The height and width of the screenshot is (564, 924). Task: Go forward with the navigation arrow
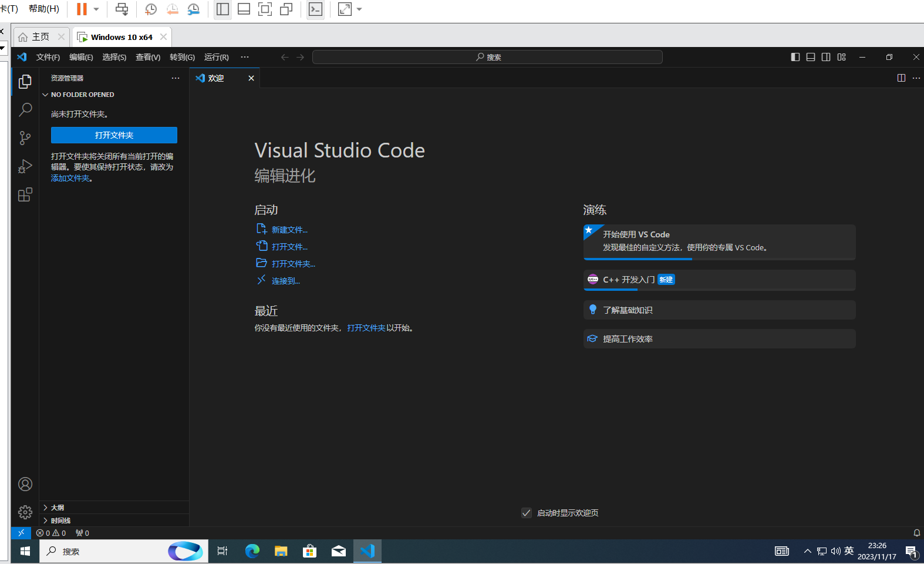(x=301, y=57)
